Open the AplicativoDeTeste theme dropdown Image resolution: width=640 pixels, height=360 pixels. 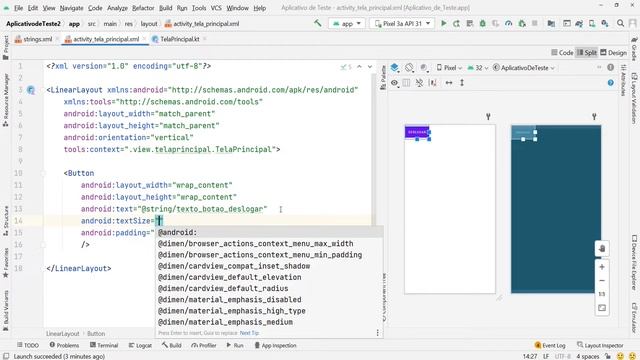[524, 68]
